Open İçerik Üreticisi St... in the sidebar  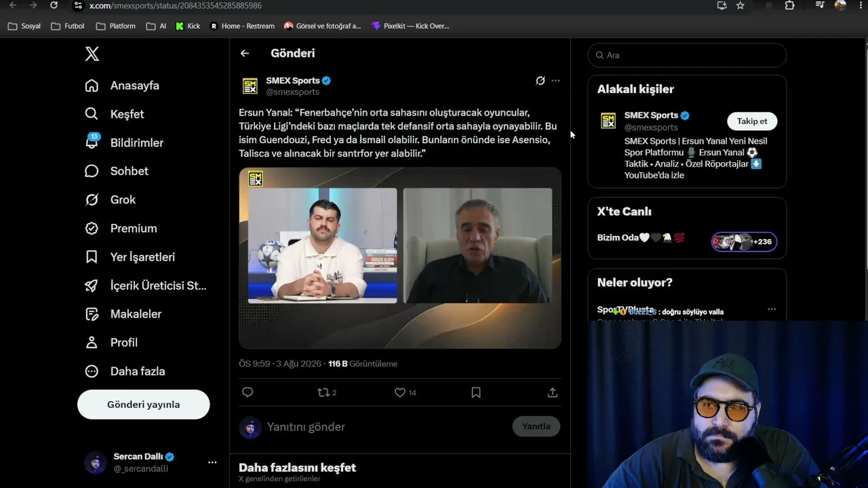(x=146, y=285)
